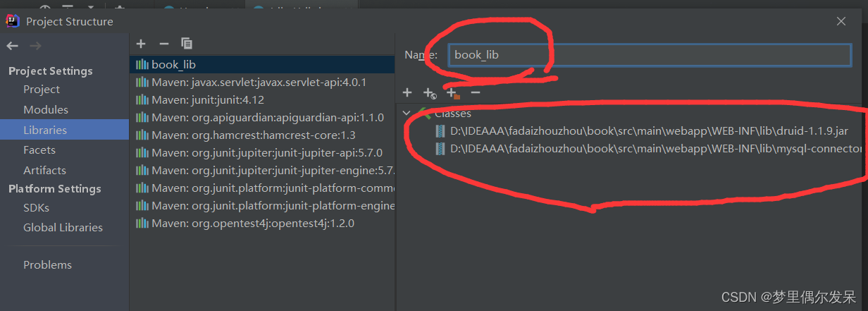Navigate forward with the right arrow

coord(35,46)
